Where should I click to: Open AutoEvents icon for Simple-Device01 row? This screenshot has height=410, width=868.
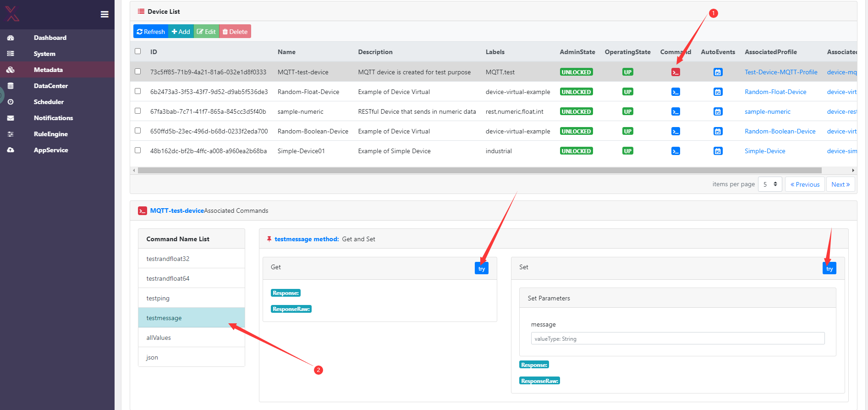(x=718, y=151)
